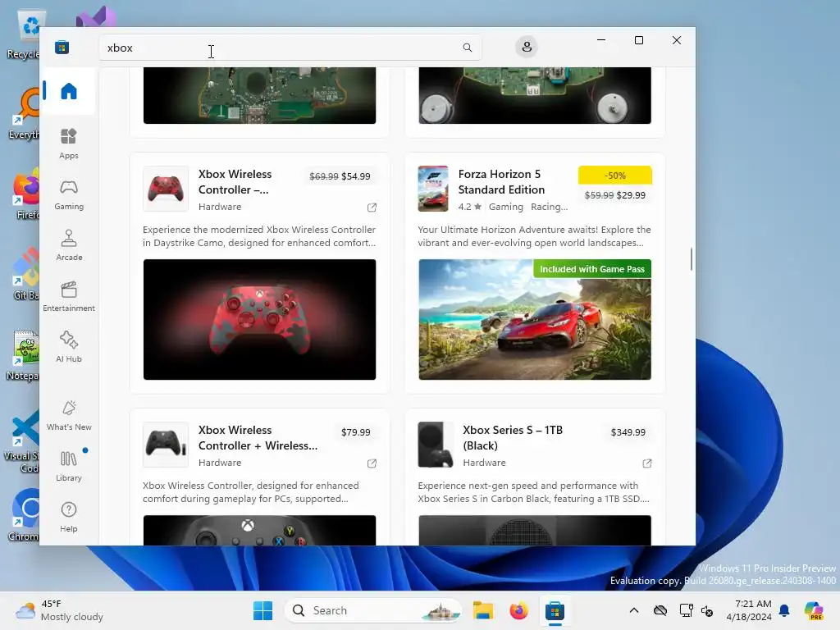Click the Store vertical scrollbar thumb
The height and width of the screenshot is (630, 840).
tap(691, 259)
